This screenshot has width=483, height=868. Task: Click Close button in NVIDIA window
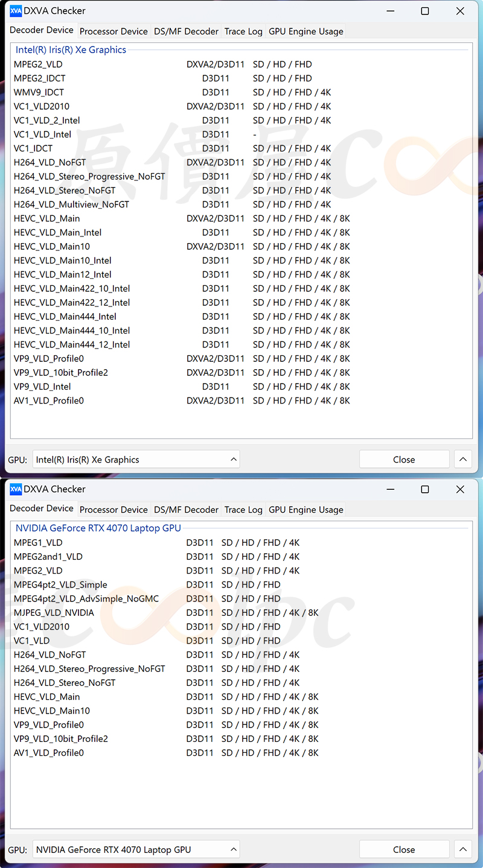[404, 850]
